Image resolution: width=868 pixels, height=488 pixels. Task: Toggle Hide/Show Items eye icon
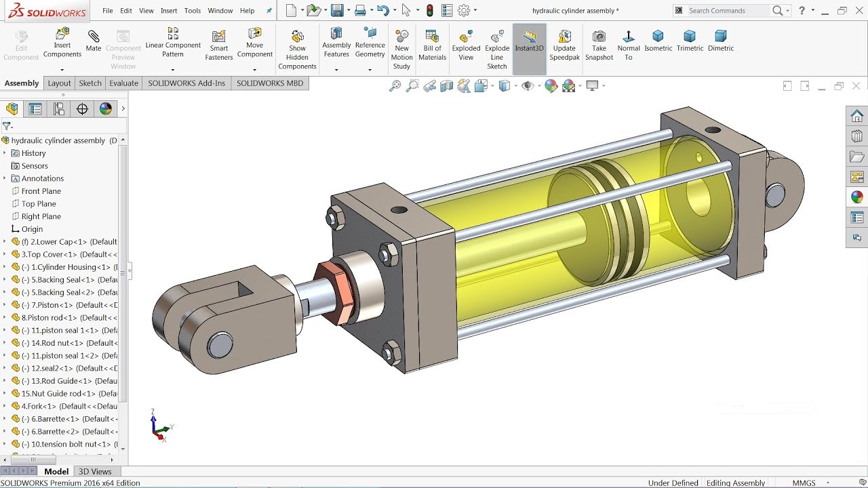point(529,85)
